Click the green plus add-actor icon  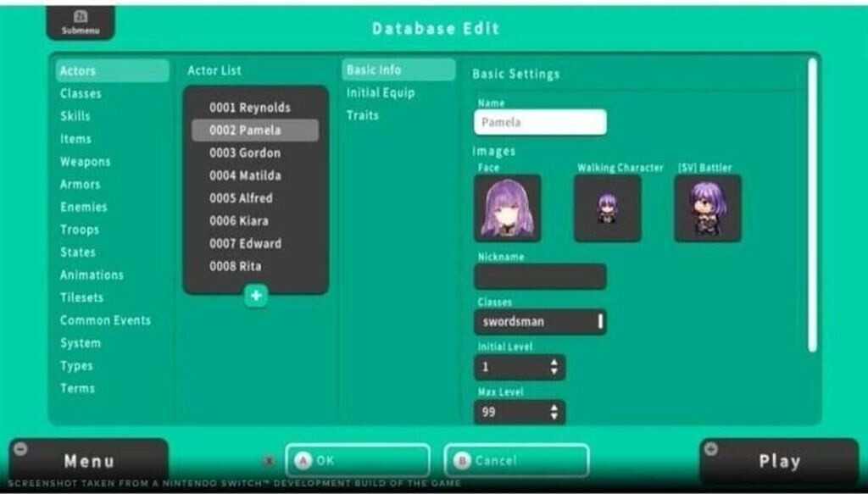[x=256, y=296]
